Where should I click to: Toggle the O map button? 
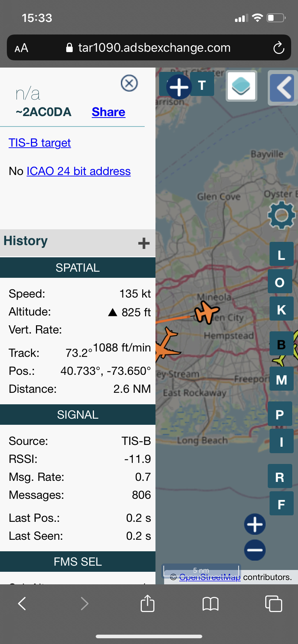pyautogui.click(x=280, y=282)
